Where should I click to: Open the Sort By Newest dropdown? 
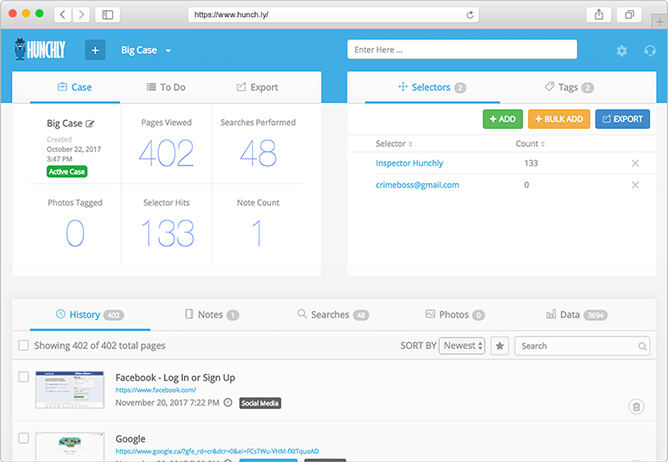(462, 346)
